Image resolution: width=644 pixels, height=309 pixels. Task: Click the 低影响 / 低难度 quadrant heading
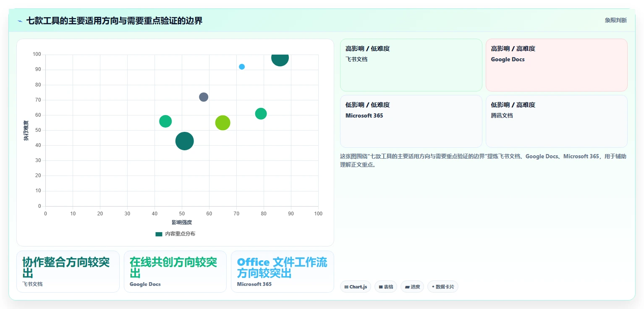[367, 105]
